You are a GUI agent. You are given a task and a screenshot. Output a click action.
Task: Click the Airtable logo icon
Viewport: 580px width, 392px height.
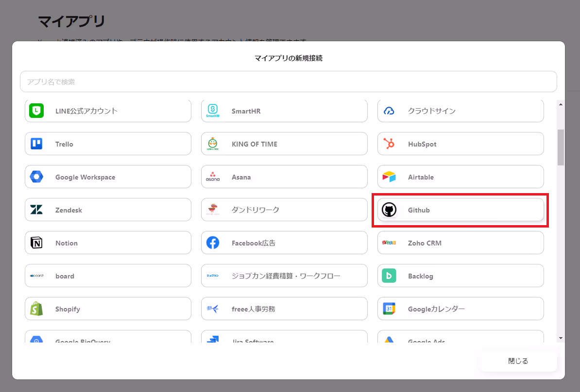(x=389, y=177)
